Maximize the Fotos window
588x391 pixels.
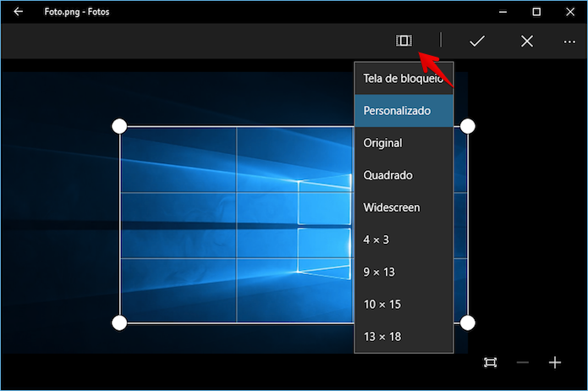coord(536,12)
